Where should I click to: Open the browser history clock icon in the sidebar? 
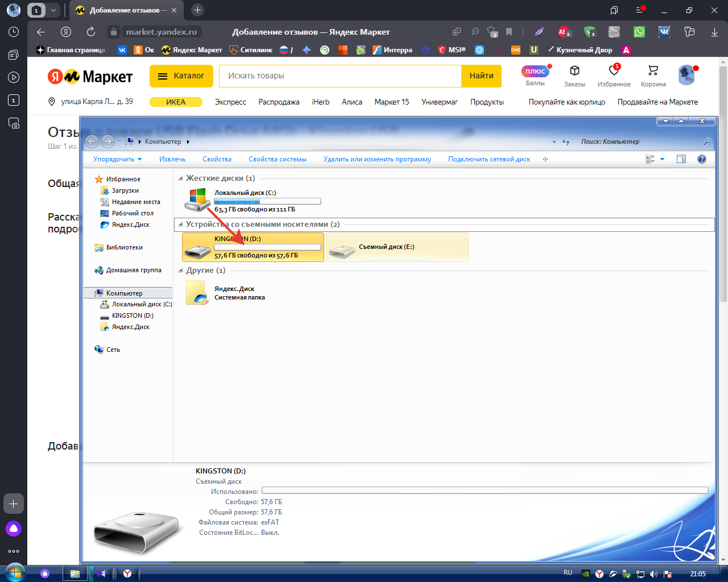coord(14,32)
